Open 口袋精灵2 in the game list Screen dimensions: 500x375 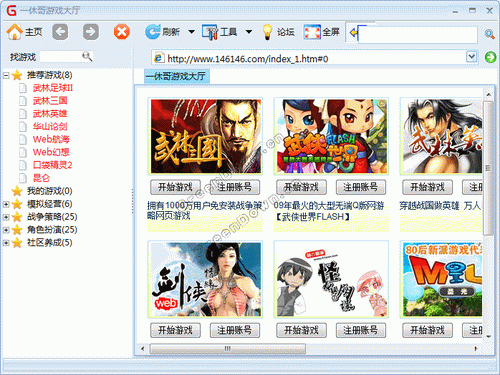pyautogui.click(x=52, y=165)
